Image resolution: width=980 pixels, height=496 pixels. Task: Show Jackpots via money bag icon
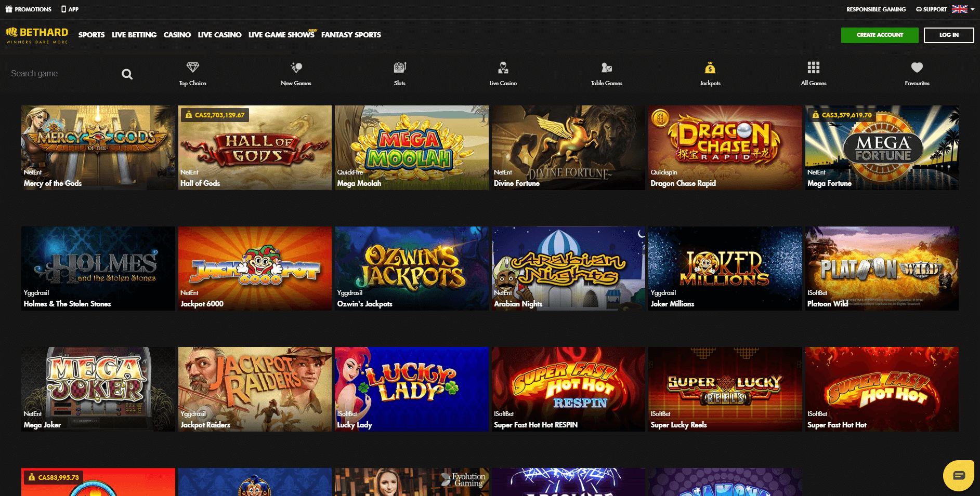coord(710,68)
